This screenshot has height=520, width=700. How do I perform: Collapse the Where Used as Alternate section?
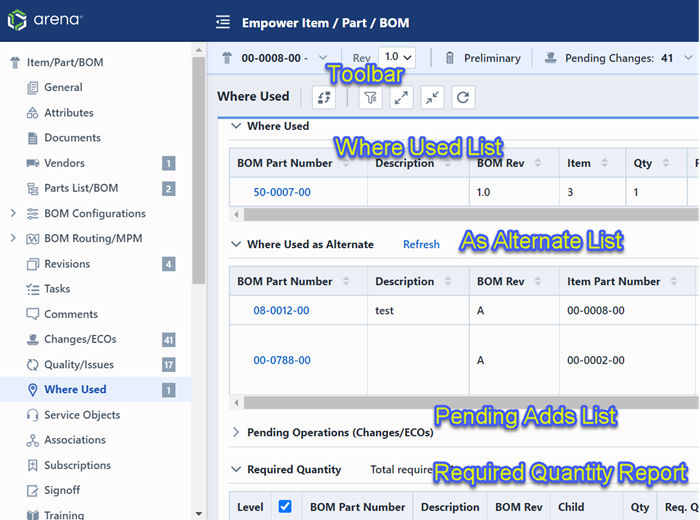click(x=236, y=244)
